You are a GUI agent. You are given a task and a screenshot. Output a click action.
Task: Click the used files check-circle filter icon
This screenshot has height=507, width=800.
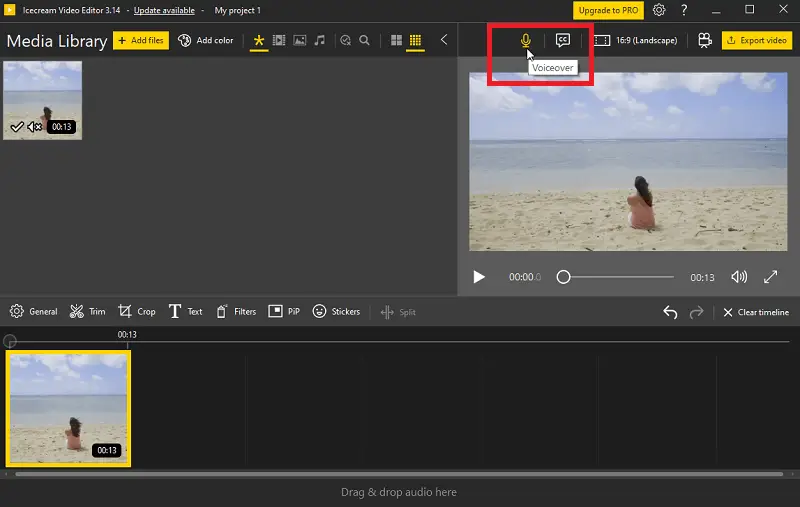345,40
